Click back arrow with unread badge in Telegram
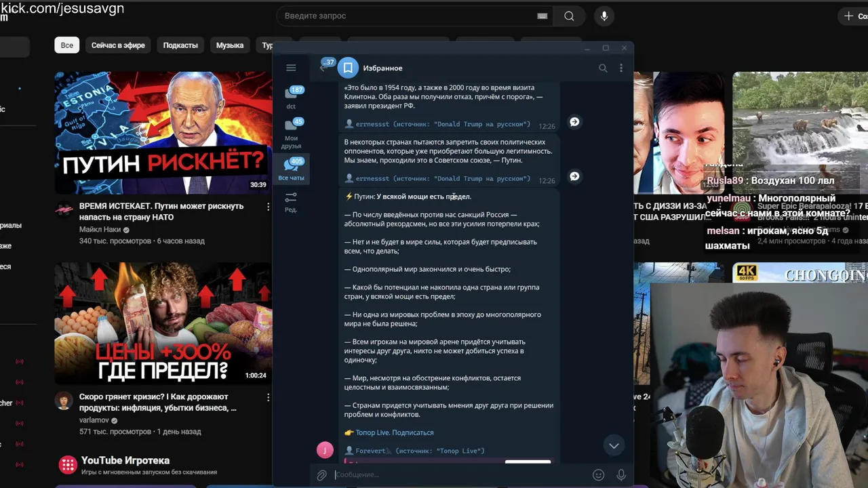The width and height of the screenshot is (868, 488). [x=325, y=66]
